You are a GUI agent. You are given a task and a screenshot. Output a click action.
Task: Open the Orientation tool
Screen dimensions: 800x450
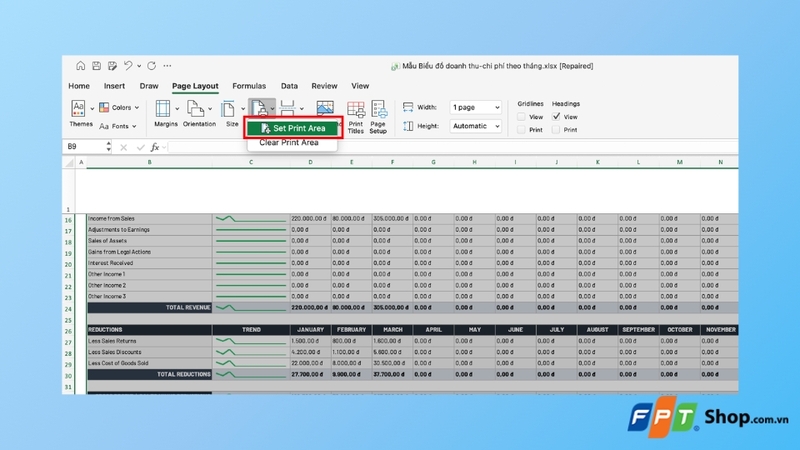pos(195,109)
